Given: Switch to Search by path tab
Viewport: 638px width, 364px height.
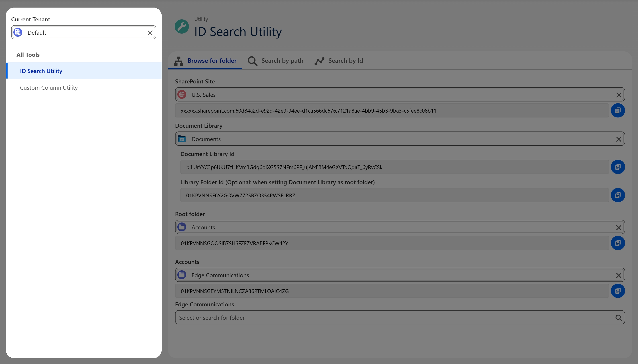Looking at the screenshot, I should pos(275,61).
